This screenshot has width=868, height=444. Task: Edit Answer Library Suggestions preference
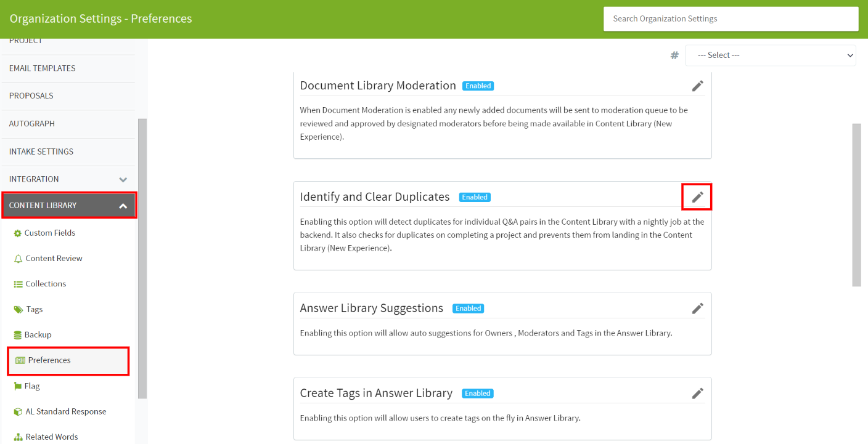(697, 309)
